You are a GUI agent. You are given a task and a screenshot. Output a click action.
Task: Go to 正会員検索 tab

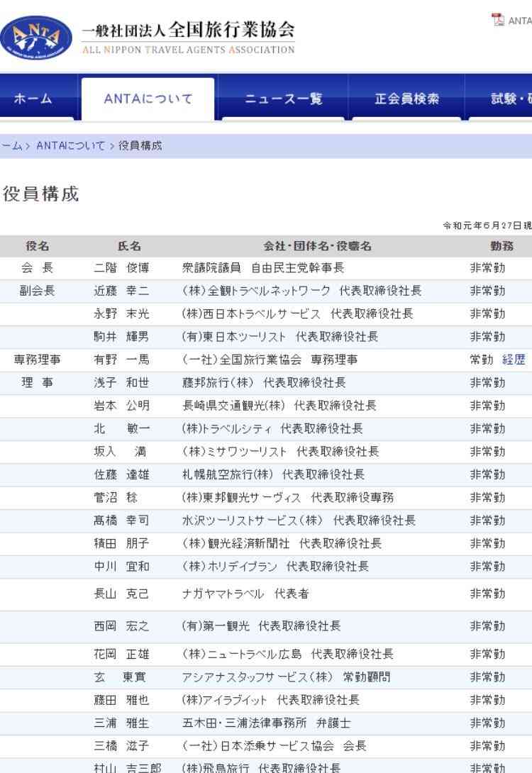[x=406, y=99]
